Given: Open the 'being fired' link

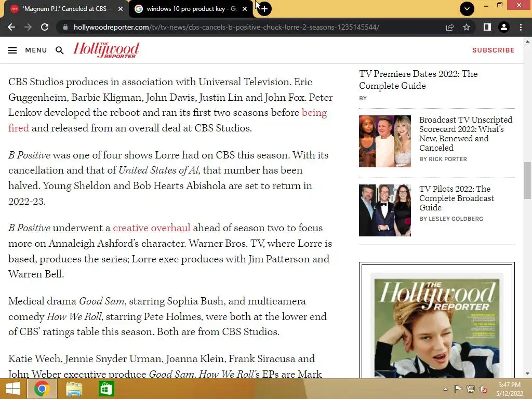Looking at the screenshot, I should pyautogui.click(x=314, y=113).
